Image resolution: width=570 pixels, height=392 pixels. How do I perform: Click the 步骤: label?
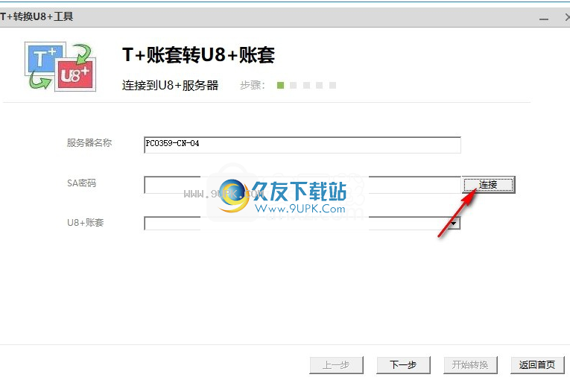[253, 85]
